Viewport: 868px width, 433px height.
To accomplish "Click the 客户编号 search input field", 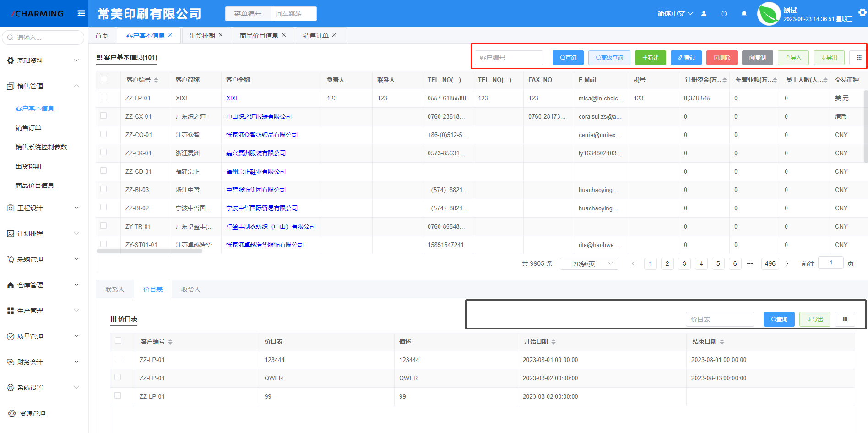I will click(x=509, y=58).
